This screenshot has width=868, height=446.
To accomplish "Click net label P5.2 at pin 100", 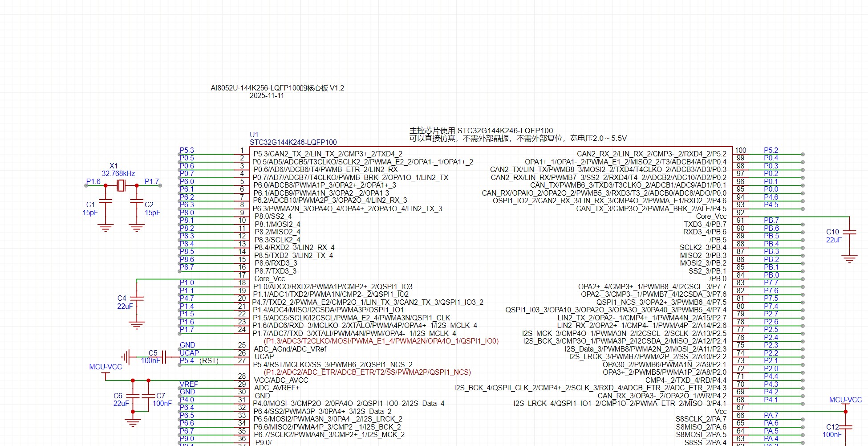I will click(771, 151).
